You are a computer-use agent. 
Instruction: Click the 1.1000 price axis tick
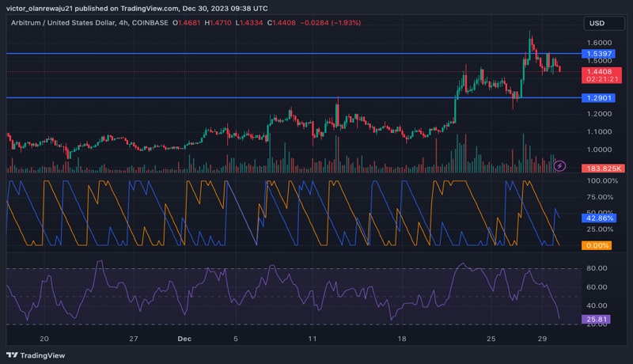(599, 131)
